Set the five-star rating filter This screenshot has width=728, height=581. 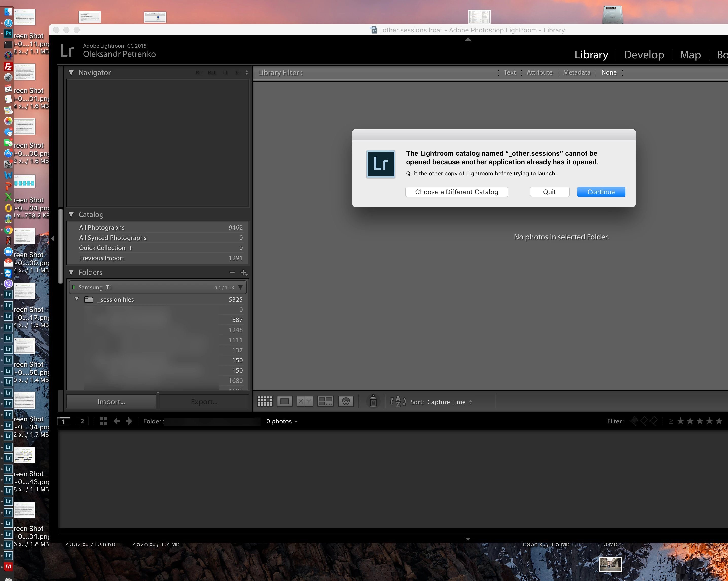pos(719,421)
